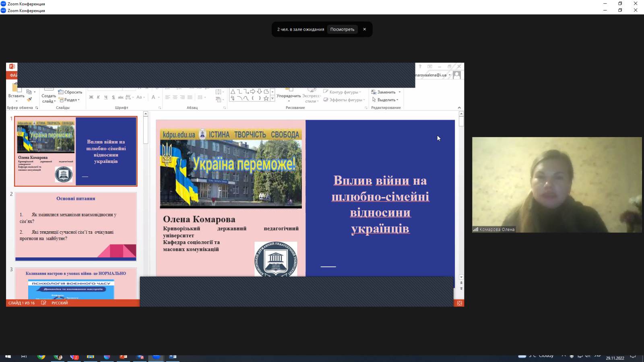Image resolution: width=644 pixels, height=362 pixels.
Task: Collapse the ribbon with the chevron arrow
Action: pos(459,108)
